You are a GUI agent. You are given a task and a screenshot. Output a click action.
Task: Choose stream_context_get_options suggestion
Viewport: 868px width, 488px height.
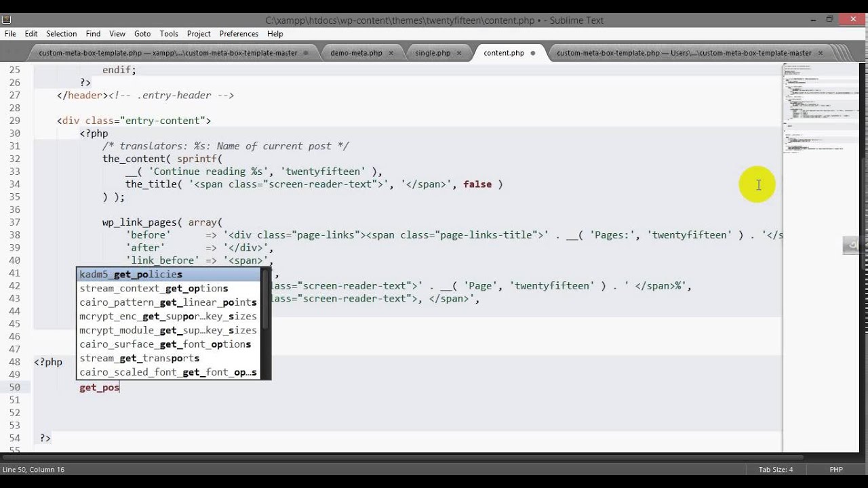(168, 288)
